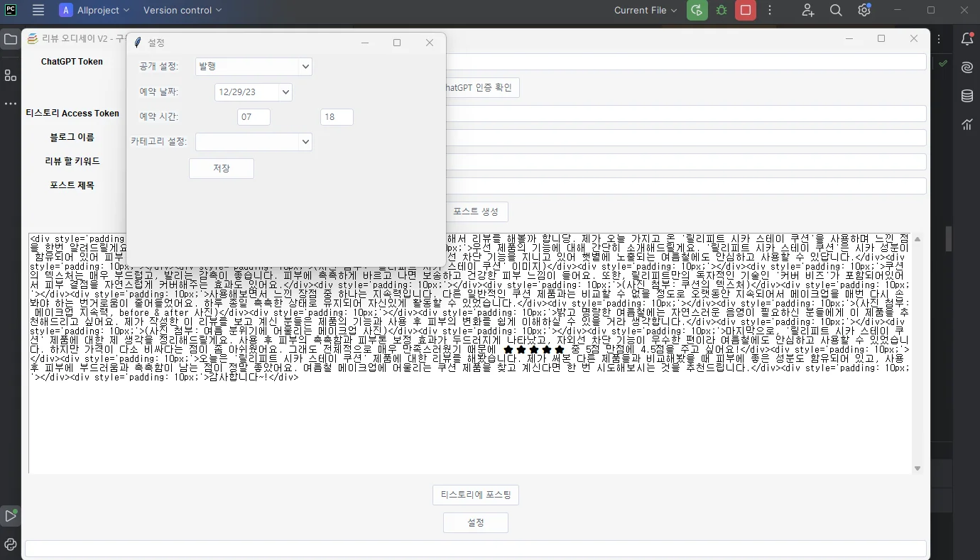The image size is (980, 560).
Task: Click the green Rerun button
Action: [697, 10]
